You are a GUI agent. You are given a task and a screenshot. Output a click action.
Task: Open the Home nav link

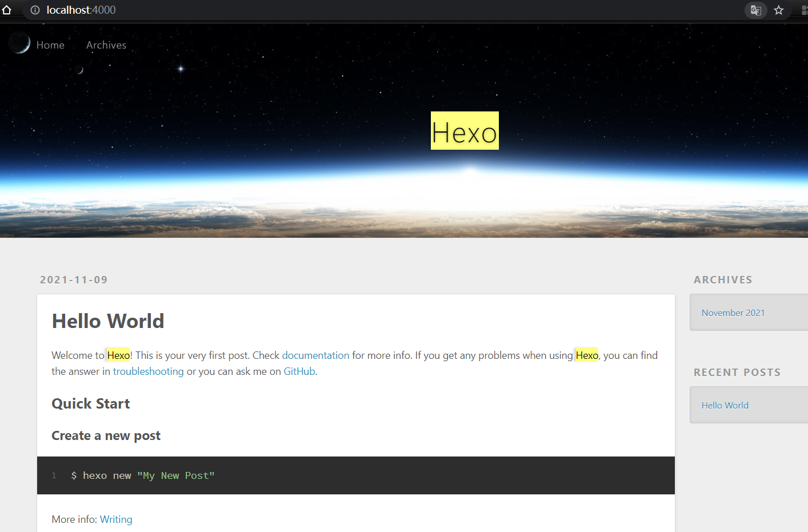click(x=50, y=45)
